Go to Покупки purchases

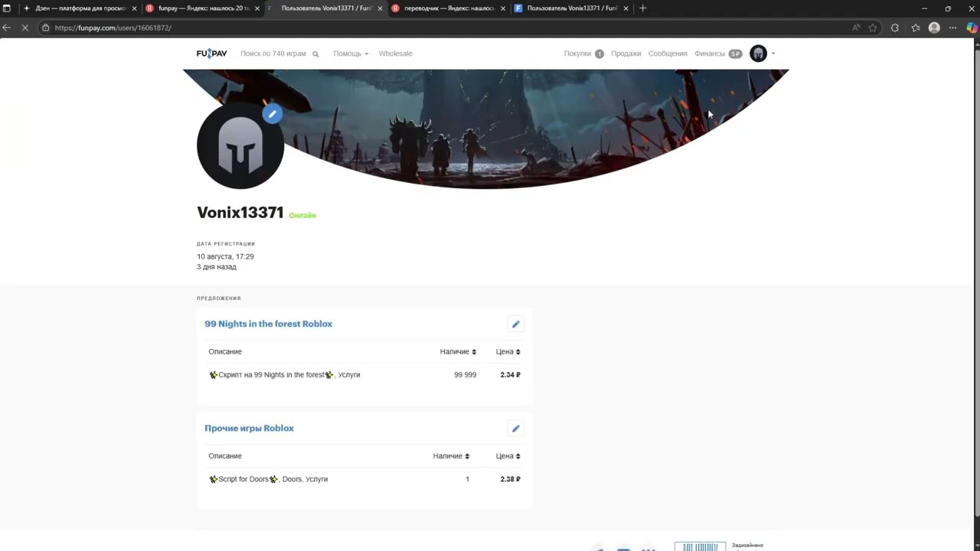tap(583, 54)
